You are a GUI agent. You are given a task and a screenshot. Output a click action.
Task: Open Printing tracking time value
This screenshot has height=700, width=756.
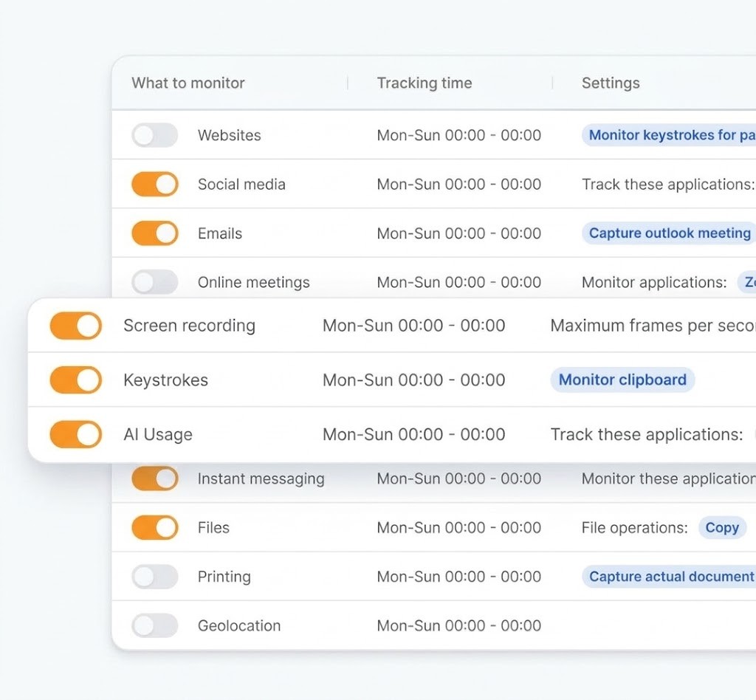pos(459,577)
